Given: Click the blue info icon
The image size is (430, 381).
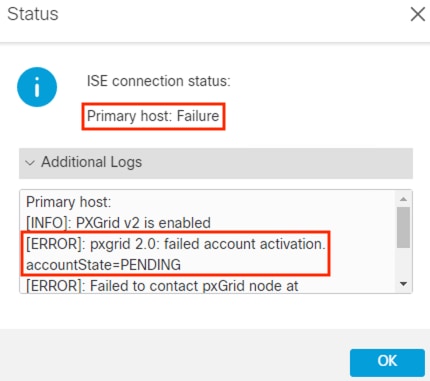Looking at the screenshot, I should click(x=37, y=87).
